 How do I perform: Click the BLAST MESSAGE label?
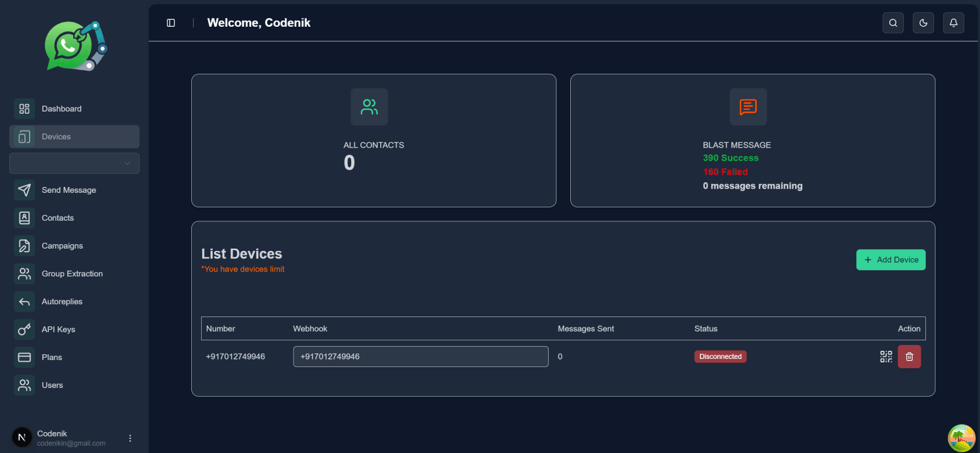(x=737, y=145)
